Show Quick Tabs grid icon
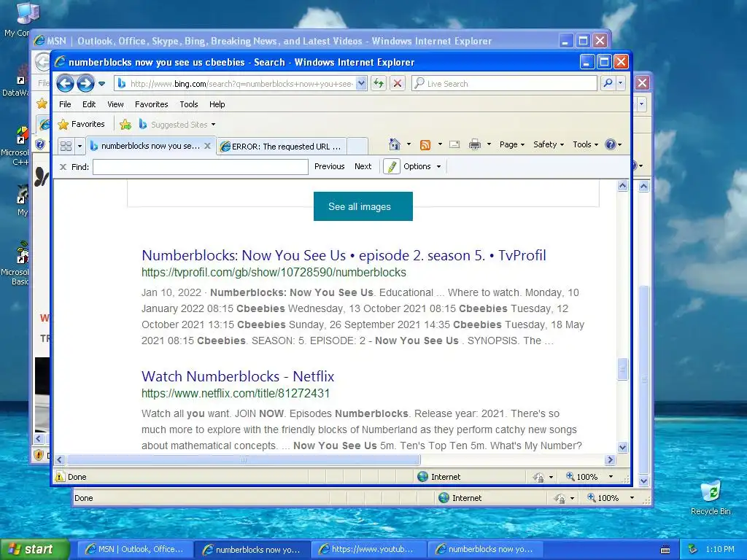 (x=66, y=146)
